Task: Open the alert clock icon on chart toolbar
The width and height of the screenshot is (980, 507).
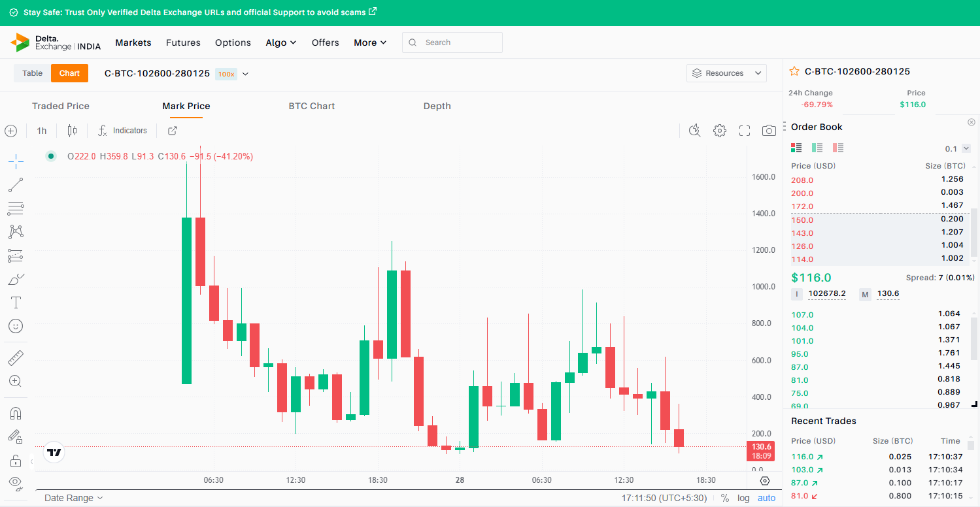Action: point(695,131)
